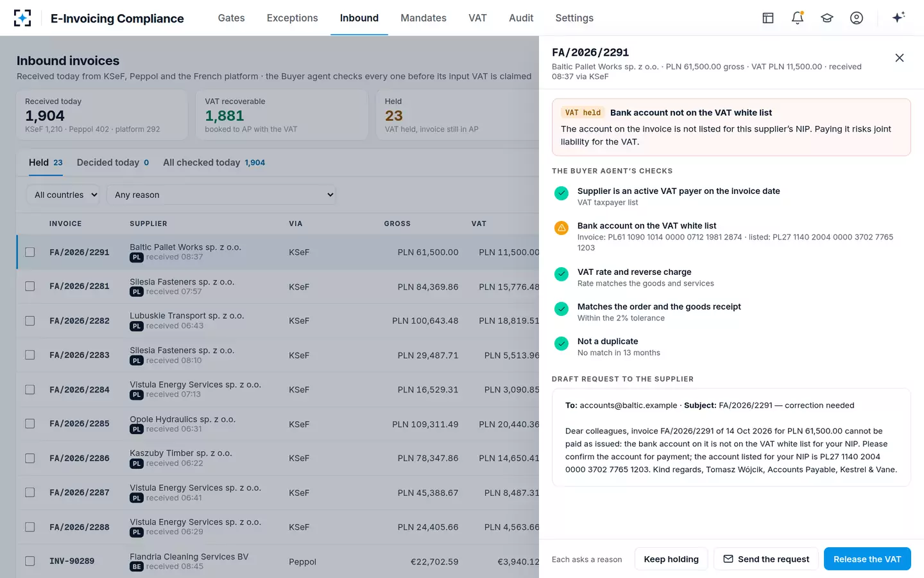Screen dimensions: 924x578
Task: Tick checkbox for invoice FA/2026/2286
Action: point(30,459)
